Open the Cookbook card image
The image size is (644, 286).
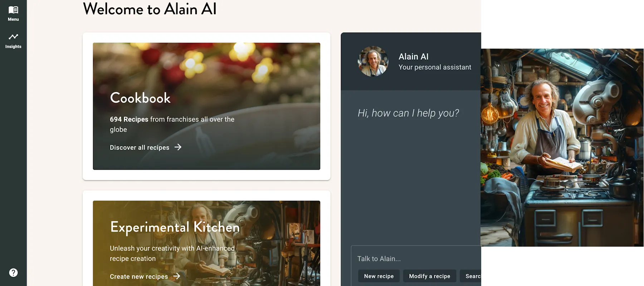point(206,106)
